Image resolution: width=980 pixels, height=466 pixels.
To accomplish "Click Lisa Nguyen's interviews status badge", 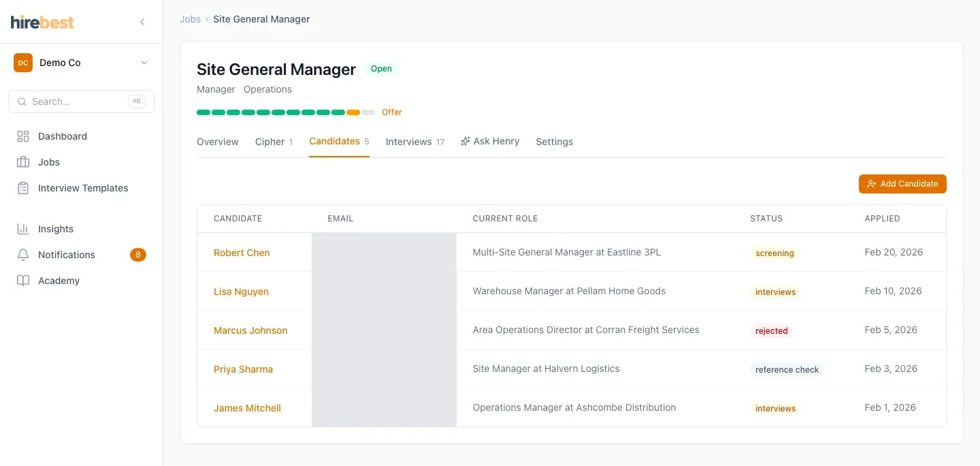I will 775,292.
